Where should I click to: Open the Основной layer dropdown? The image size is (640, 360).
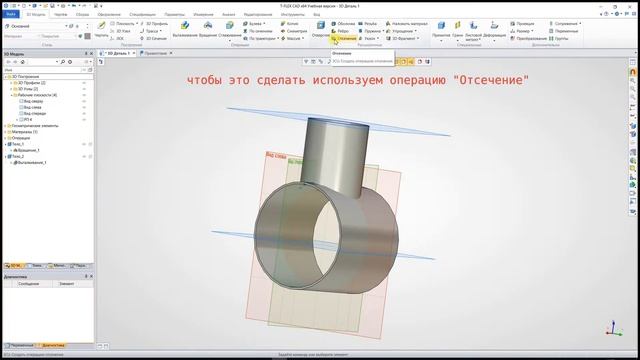[x=66, y=26]
